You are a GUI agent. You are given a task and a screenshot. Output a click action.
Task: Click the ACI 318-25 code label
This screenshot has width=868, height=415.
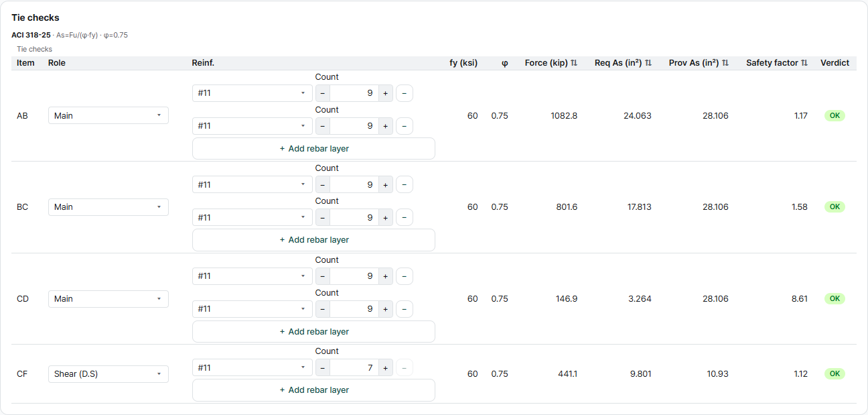click(31, 35)
